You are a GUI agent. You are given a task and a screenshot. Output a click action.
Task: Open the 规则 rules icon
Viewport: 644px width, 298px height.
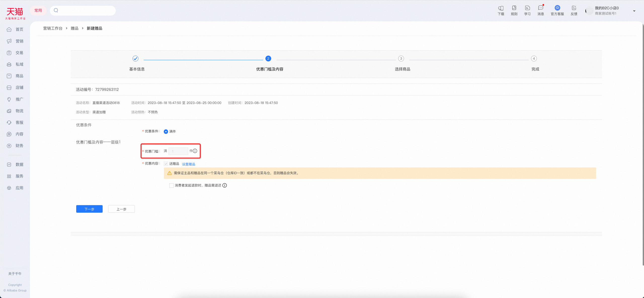point(514,11)
